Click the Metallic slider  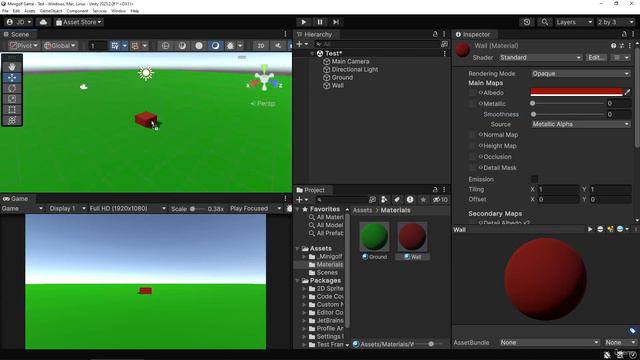click(567, 104)
